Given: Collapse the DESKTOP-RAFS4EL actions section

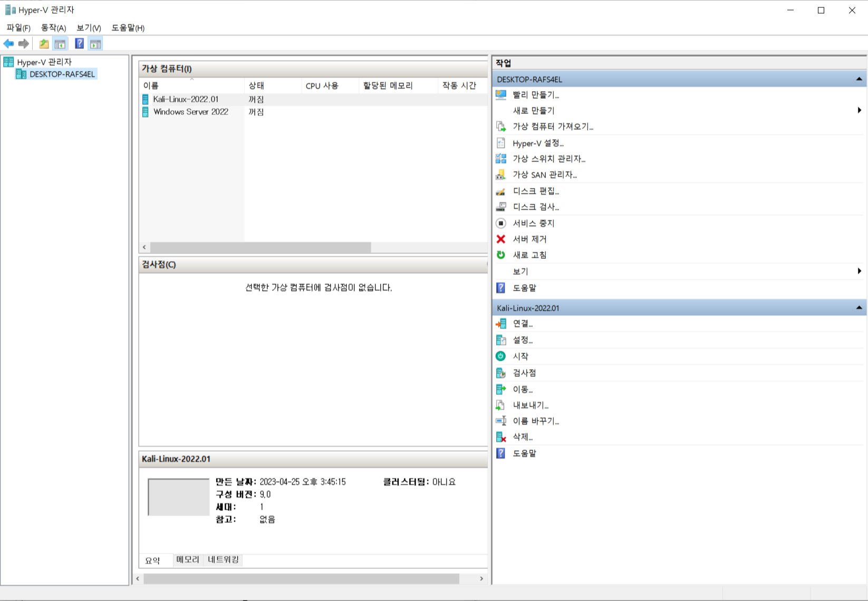Looking at the screenshot, I should pyautogui.click(x=859, y=79).
